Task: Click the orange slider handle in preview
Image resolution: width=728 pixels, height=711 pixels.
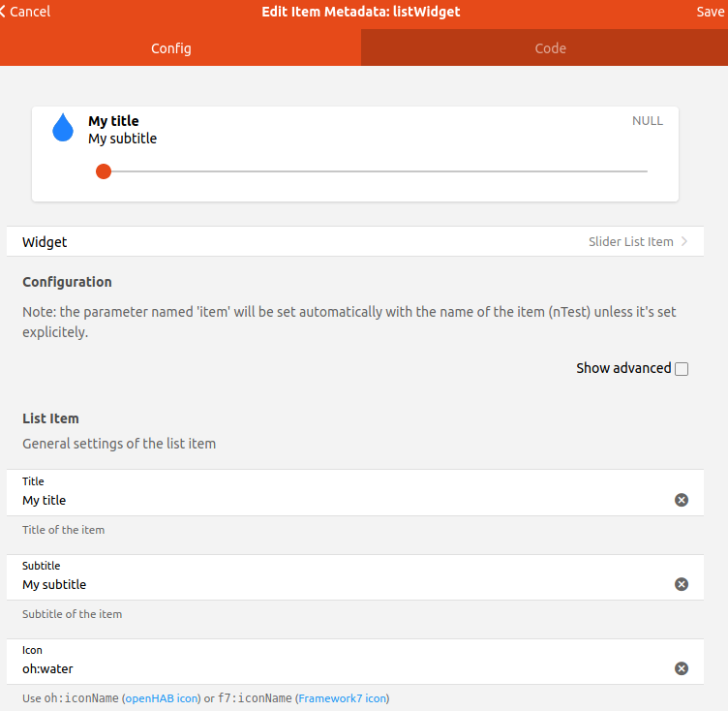Action: click(104, 171)
